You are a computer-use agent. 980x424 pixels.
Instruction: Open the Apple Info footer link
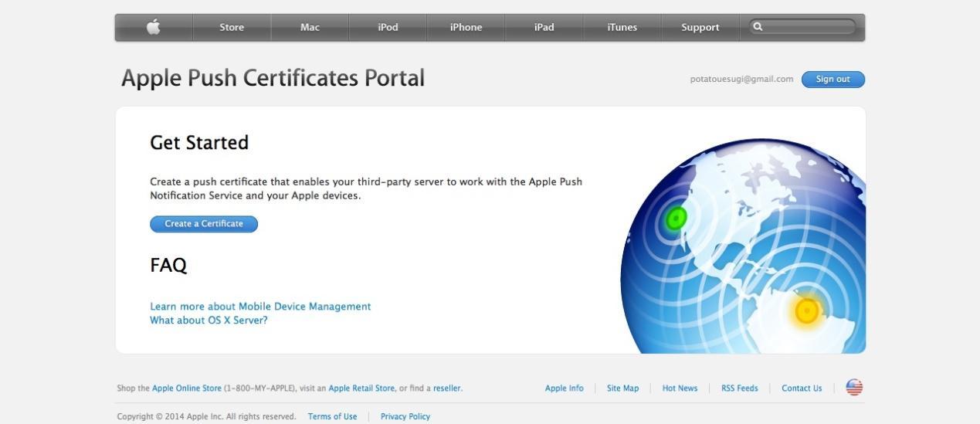(x=565, y=388)
